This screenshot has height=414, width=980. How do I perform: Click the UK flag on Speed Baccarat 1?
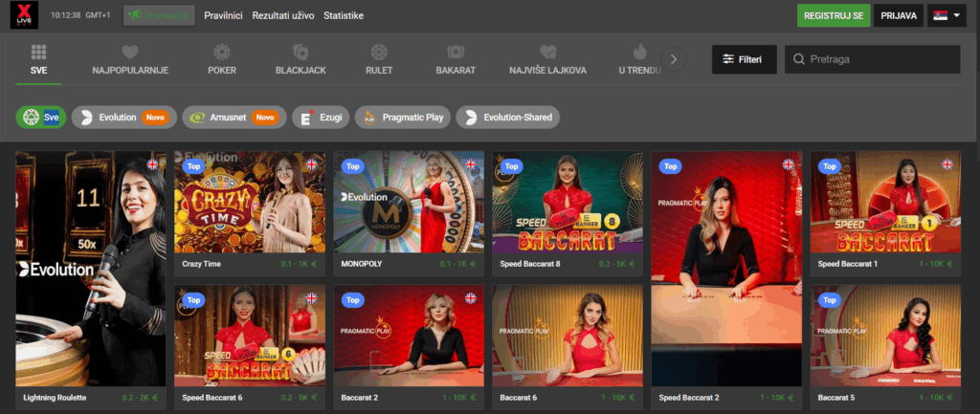click(947, 164)
